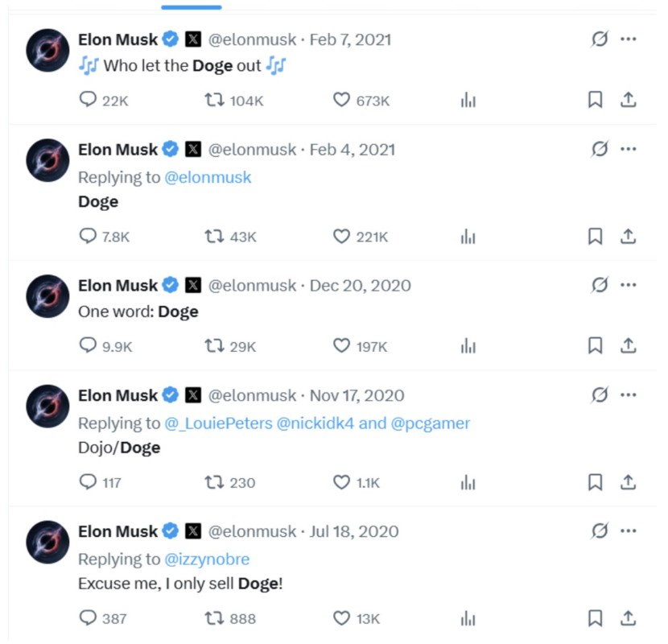Viewport: 668px width, 644px height.
Task: View analytics for the "Dojo/Doge" tweet
Action: [468, 482]
